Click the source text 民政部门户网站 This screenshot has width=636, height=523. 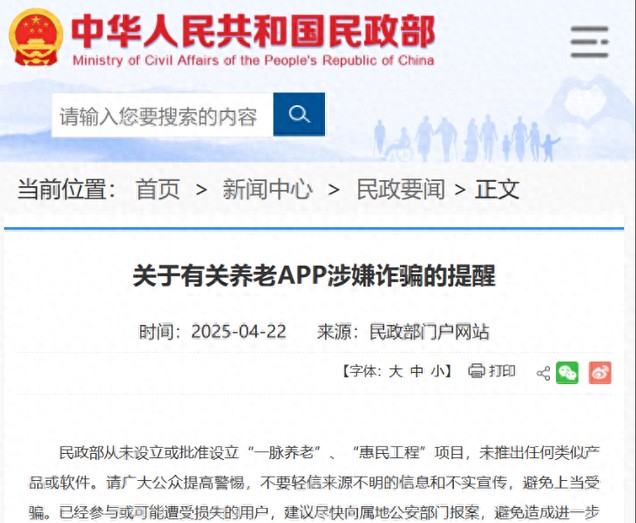click(x=429, y=332)
